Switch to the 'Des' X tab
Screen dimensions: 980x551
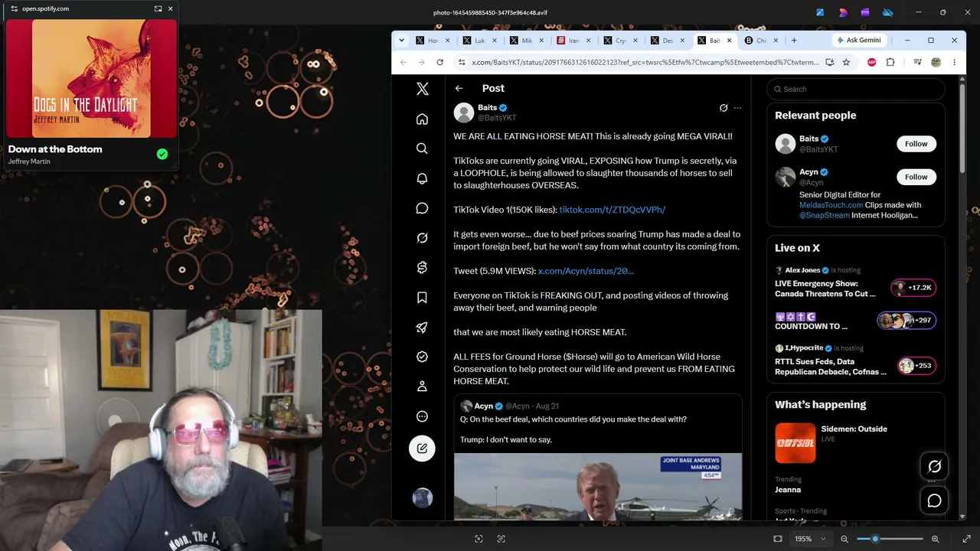coord(667,41)
